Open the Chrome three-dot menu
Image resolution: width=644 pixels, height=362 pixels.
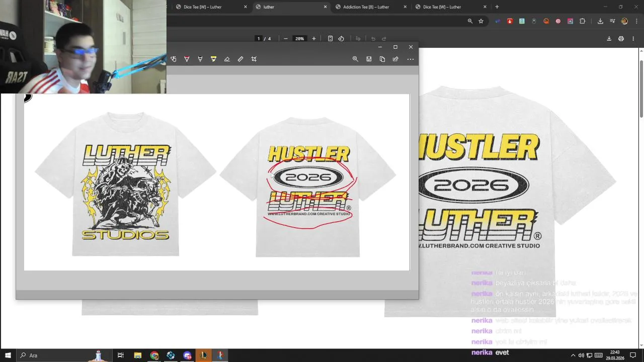(636, 21)
